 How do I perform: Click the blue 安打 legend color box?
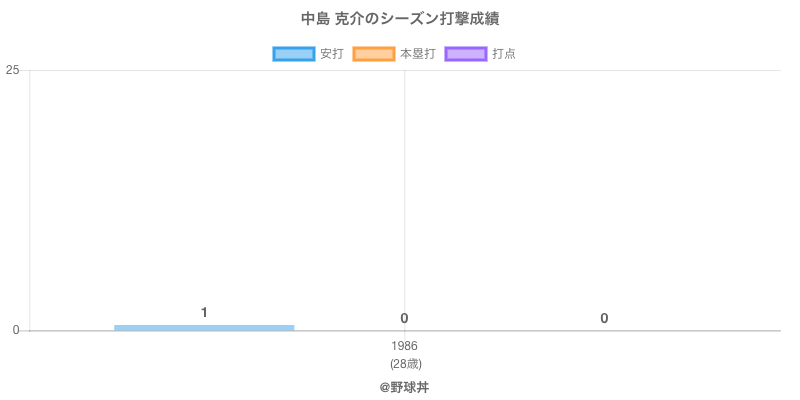[294, 54]
